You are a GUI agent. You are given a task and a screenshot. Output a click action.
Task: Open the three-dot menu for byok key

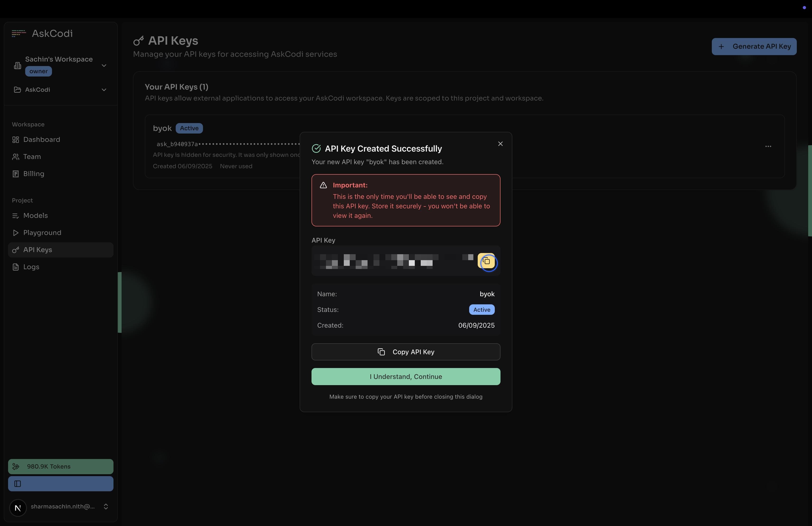[768, 146]
